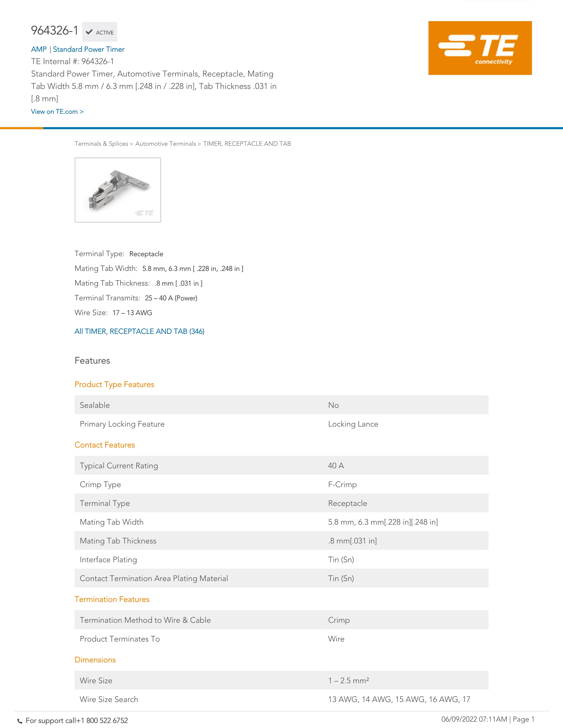Click the phone icon beside support number
Viewport: 563px width, 728px height.
point(20,721)
